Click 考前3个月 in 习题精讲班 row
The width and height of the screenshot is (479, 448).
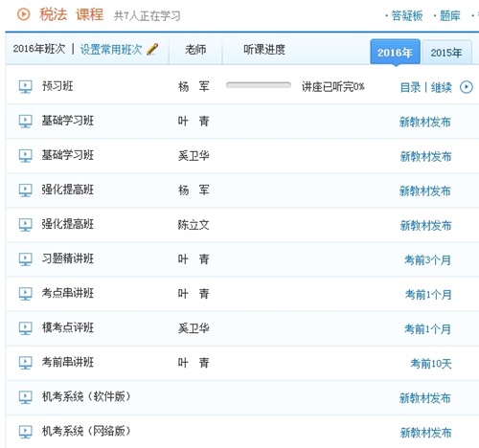(x=427, y=259)
